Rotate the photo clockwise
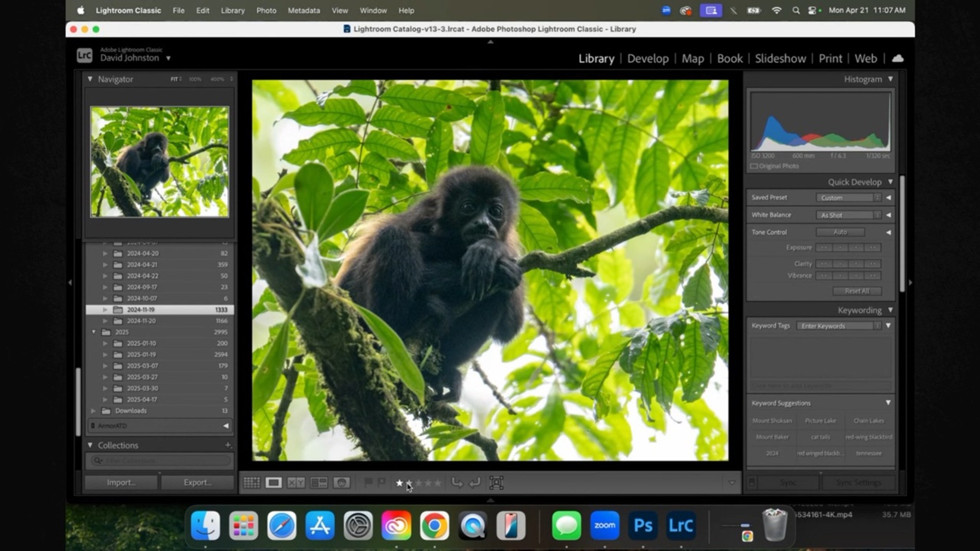This screenshot has width=980, height=551. [x=475, y=483]
